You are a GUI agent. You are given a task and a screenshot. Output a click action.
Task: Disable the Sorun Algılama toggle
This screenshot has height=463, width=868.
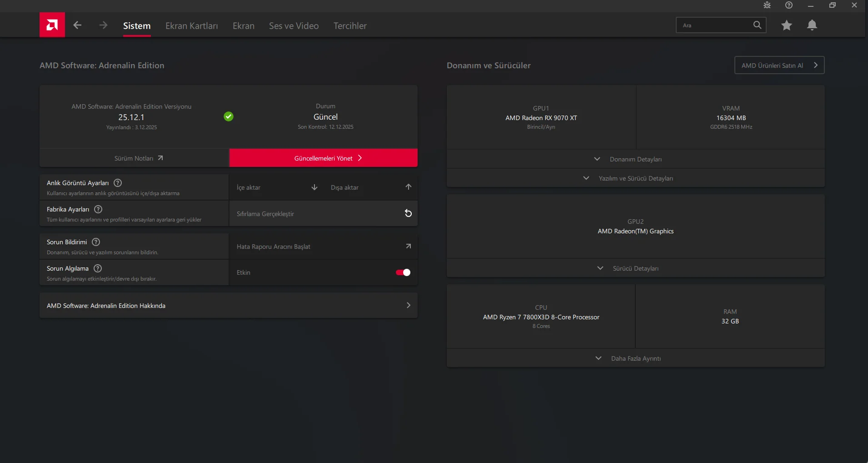[x=403, y=272]
